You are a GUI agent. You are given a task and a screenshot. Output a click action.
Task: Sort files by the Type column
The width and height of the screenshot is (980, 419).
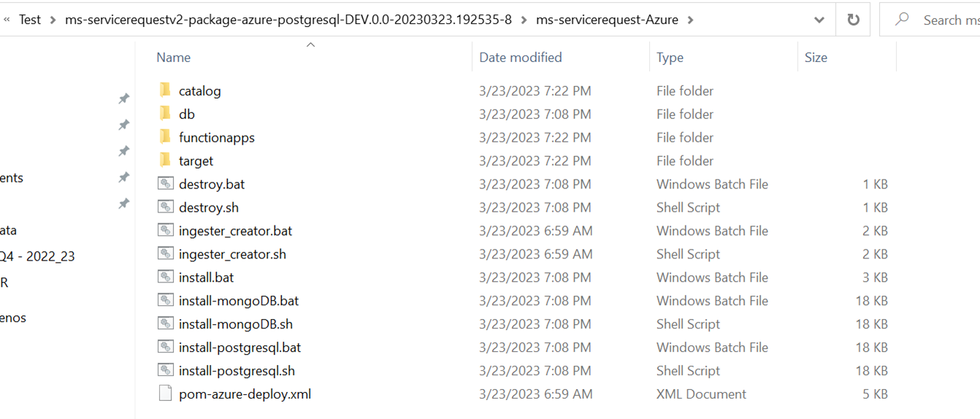[670, 58]
